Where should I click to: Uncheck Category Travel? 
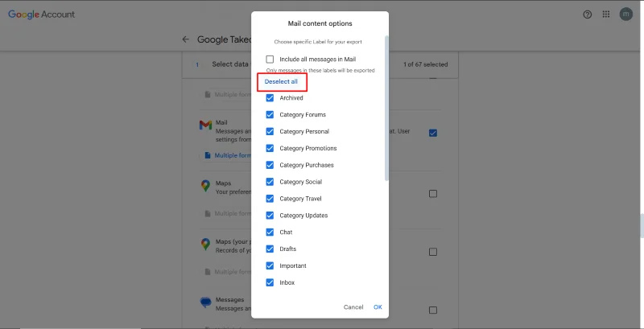click(270, 199)
